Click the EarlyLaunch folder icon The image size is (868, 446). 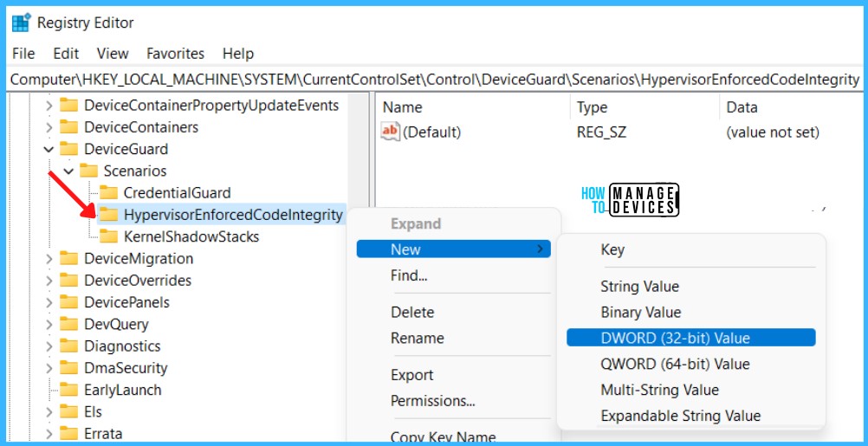pos(68,390)
